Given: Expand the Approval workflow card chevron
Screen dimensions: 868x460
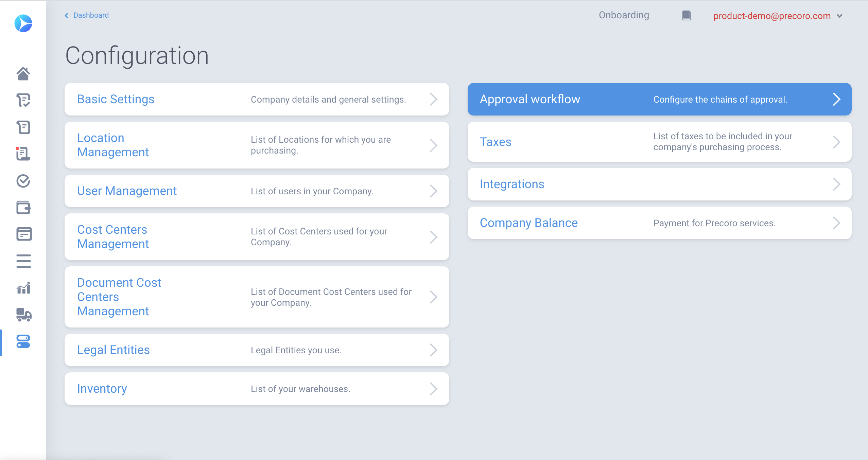Looking at the screenshot, I should (x=837, y=99).
